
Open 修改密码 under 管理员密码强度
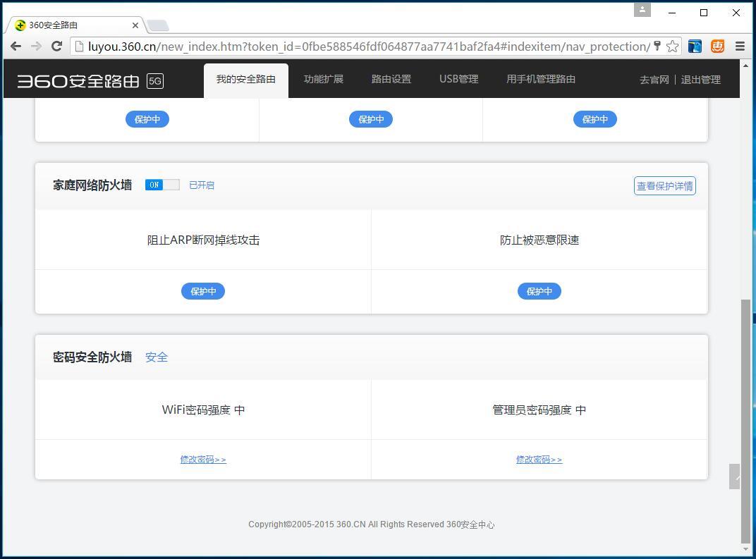(539, 459)
